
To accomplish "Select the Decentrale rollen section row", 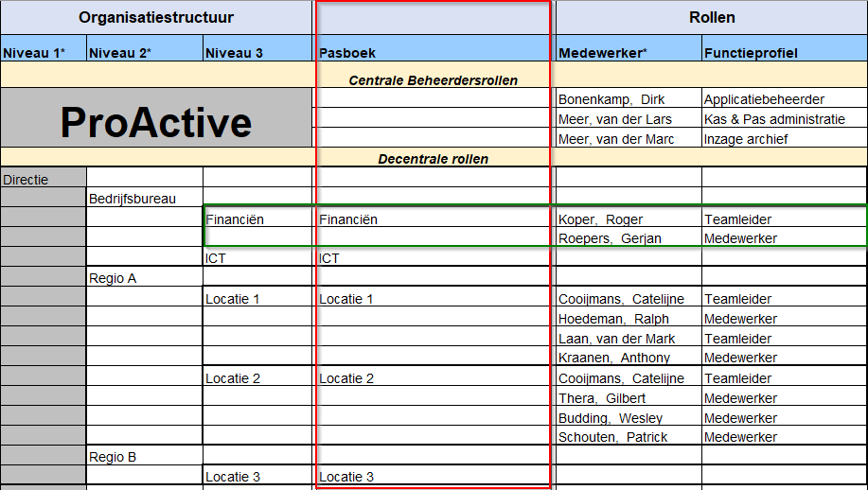I will 434,156.
